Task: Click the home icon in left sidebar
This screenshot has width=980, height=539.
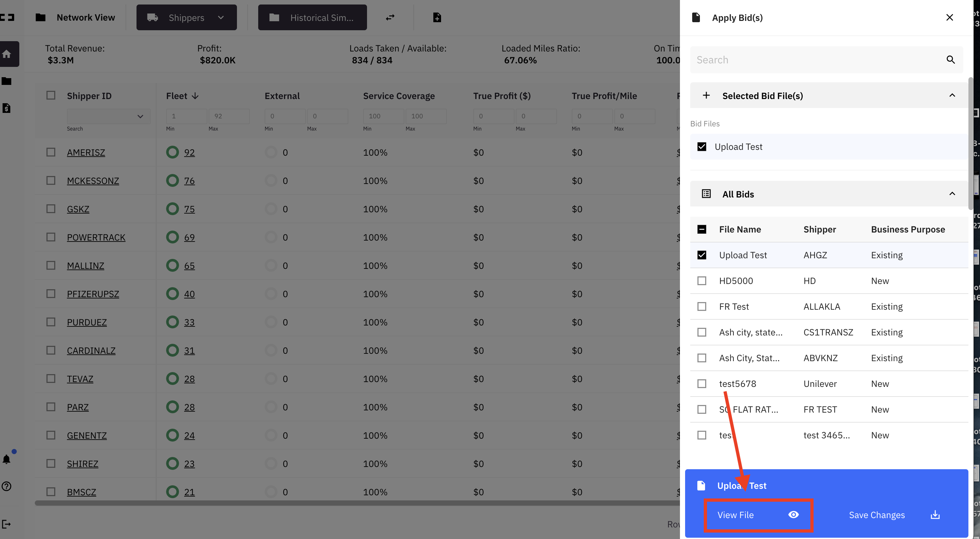Action: coord(7,54)
